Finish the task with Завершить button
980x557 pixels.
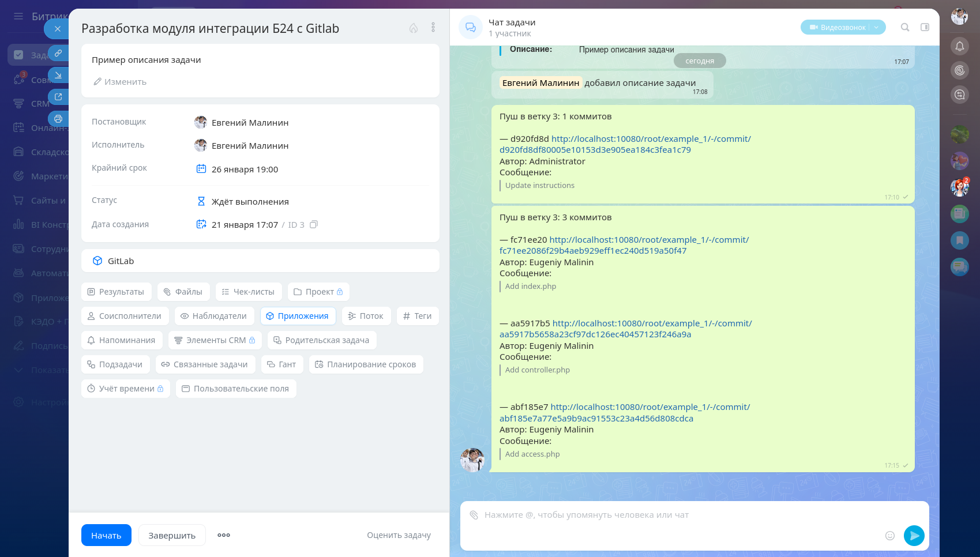172,535
